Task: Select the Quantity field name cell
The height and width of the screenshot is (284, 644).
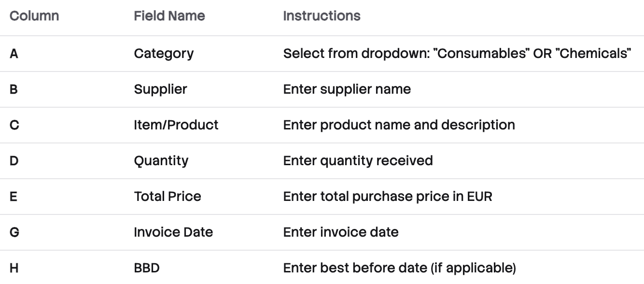Action: pyautogui.click(x=161, y=160)
